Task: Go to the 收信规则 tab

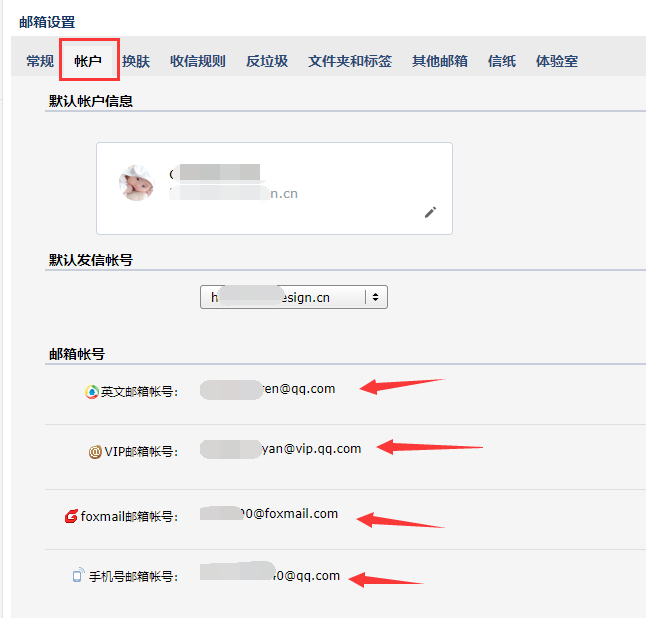Action: point(198,61)
